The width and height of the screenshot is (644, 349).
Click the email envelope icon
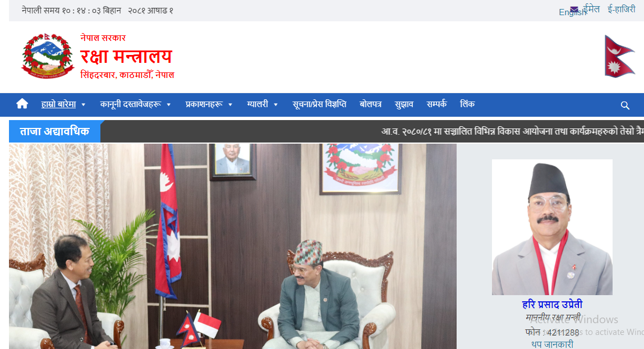[574, 10]
